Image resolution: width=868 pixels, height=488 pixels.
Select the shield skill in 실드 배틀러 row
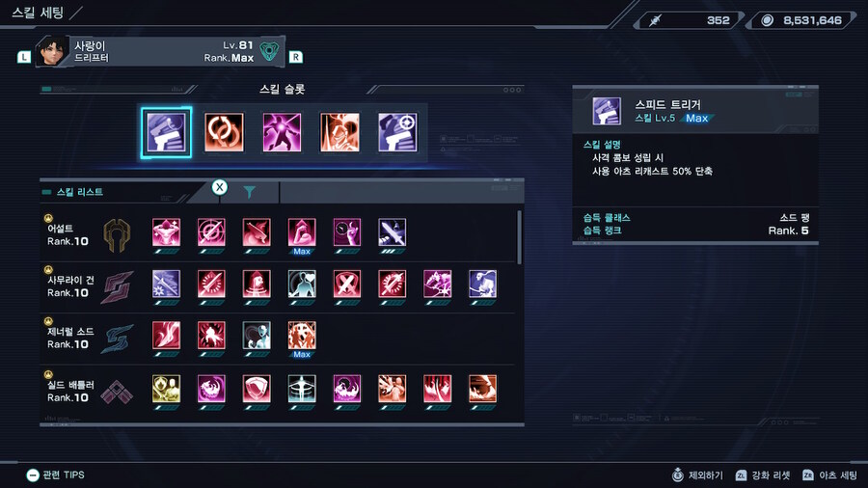point(257,389)
